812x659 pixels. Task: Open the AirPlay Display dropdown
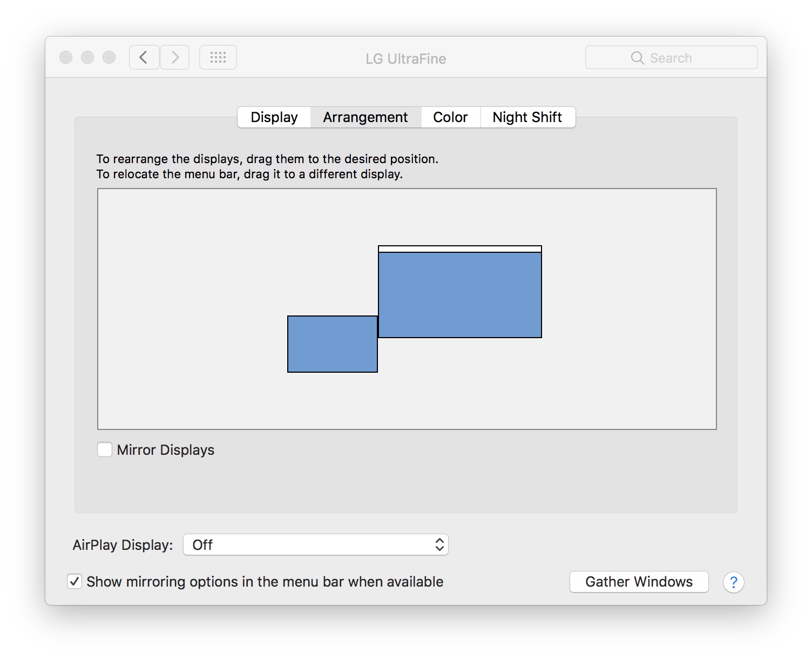[x=316, y=544]
